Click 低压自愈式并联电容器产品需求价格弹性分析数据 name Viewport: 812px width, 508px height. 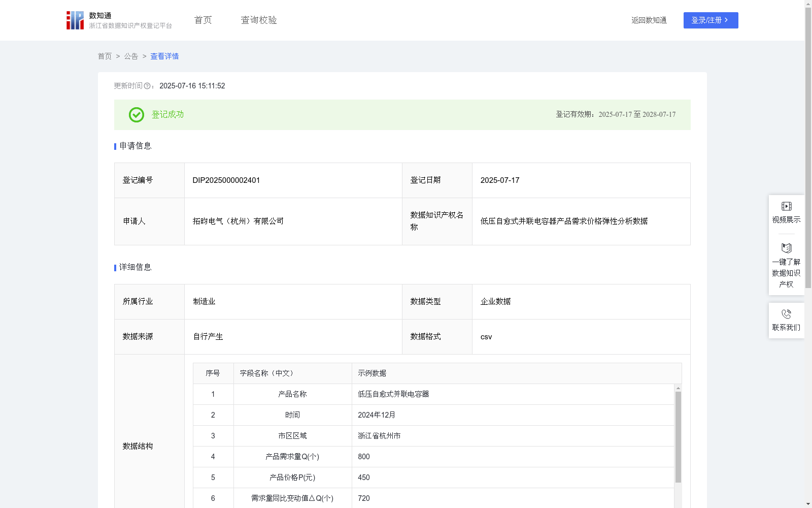tap(564, 221)
